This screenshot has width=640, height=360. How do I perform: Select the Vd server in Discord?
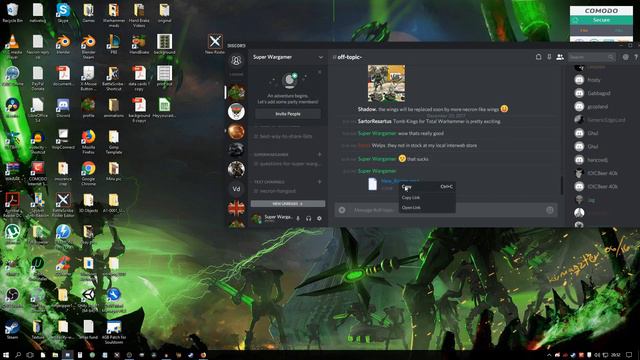(236, 189)
